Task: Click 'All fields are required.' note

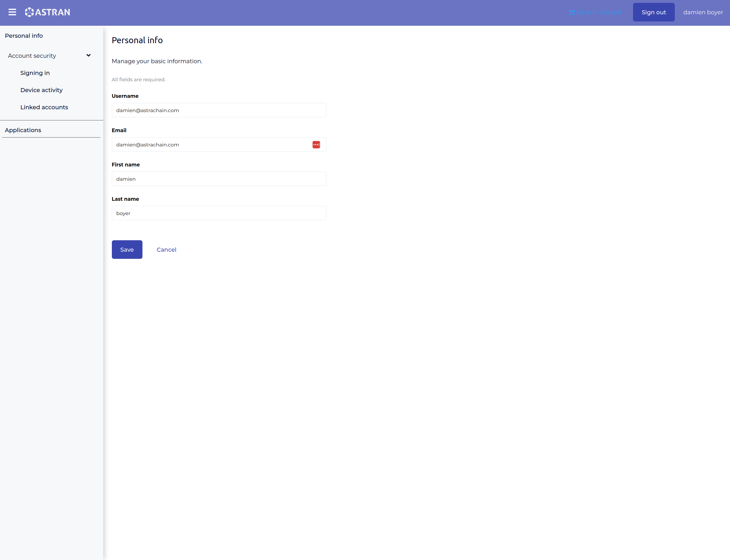Action: tap(139, 79)
